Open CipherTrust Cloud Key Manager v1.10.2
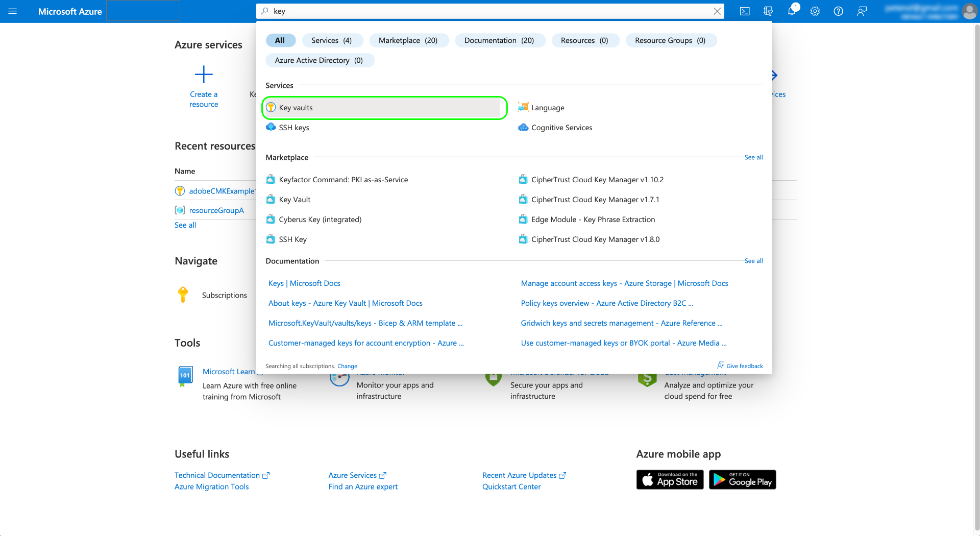This screenshot has height=536, width=980. point(591,180)
